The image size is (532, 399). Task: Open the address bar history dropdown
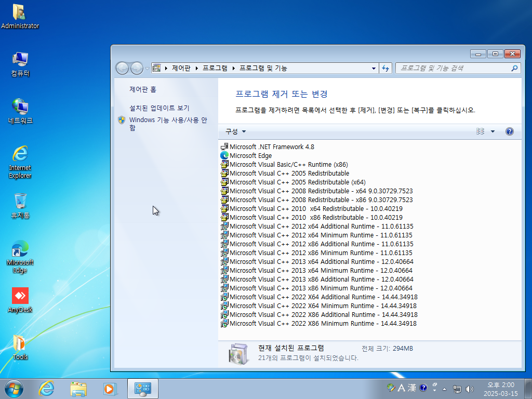tap(374, 68)
